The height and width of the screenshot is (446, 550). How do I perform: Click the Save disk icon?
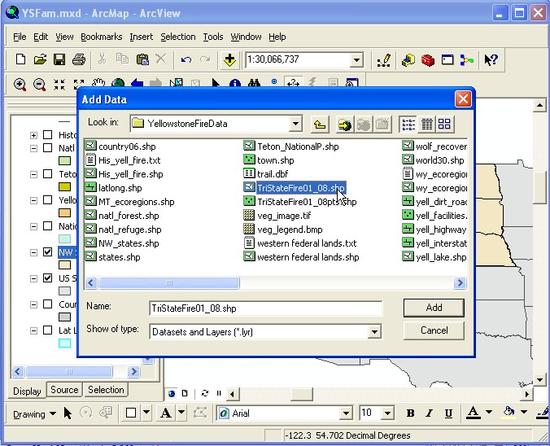click(x=59, y=59)
